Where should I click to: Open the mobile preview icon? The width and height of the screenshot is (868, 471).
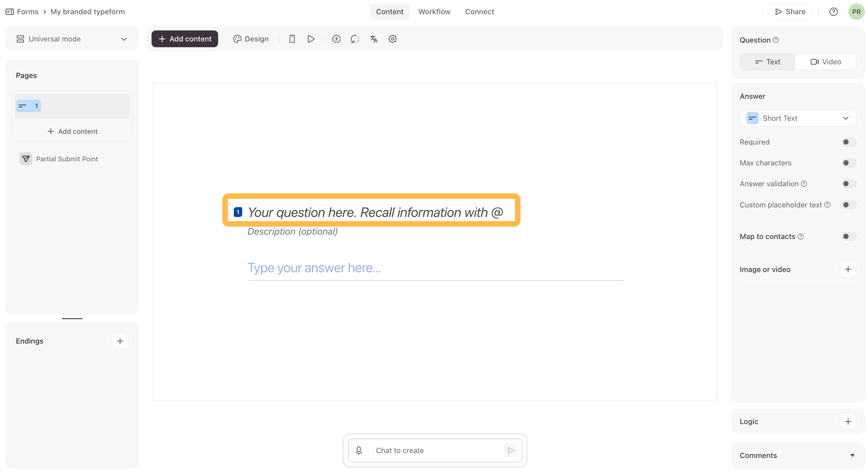click(x=292, y=39)
